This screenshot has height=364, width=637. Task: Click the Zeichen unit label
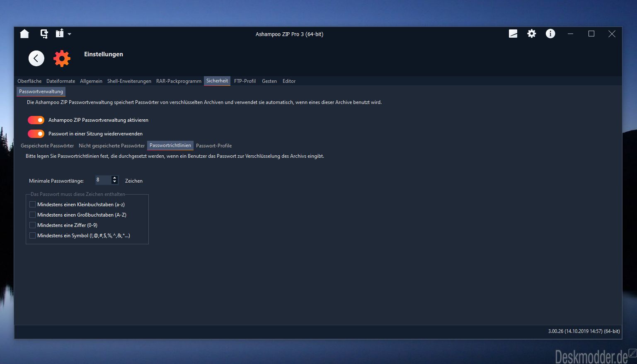[134, 181]
